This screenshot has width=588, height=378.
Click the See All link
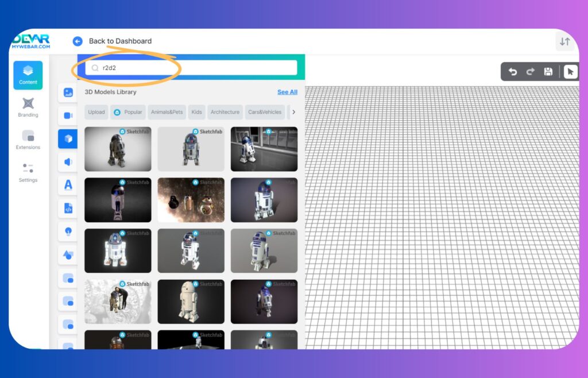[287, 92]
